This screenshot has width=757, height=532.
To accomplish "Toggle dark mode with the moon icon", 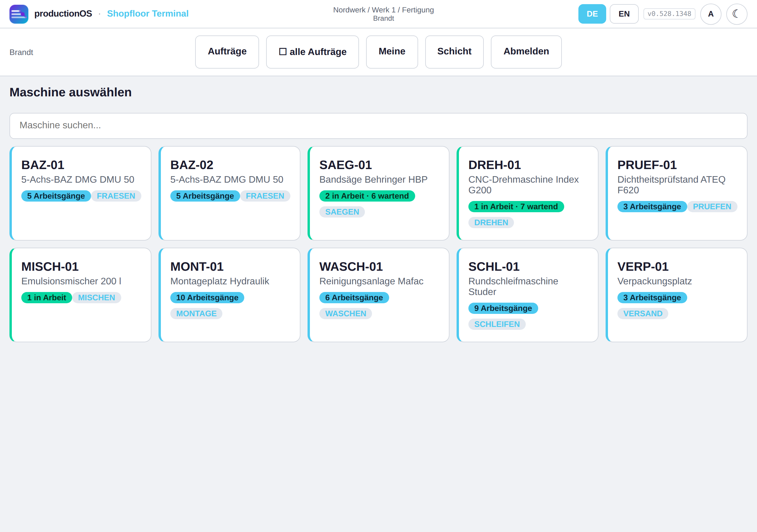I will point(736,14).
